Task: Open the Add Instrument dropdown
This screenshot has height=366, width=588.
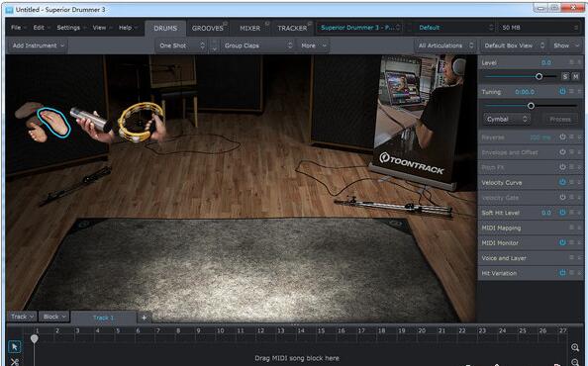Action: 38,46
